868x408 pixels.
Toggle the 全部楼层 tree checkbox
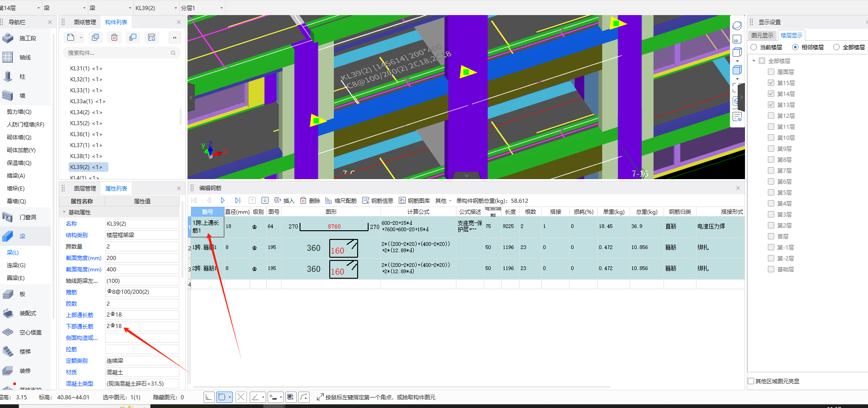762,61
